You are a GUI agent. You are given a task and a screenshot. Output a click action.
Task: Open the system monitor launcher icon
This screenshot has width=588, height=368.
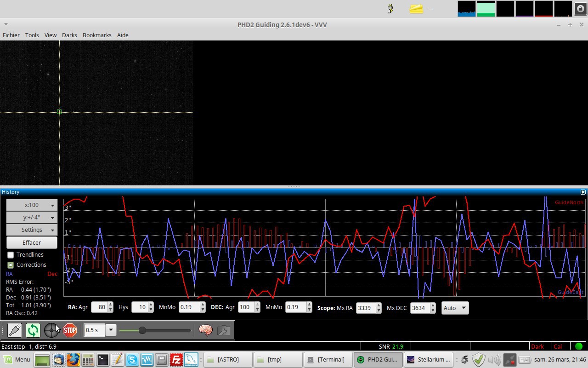coord(147,360)
